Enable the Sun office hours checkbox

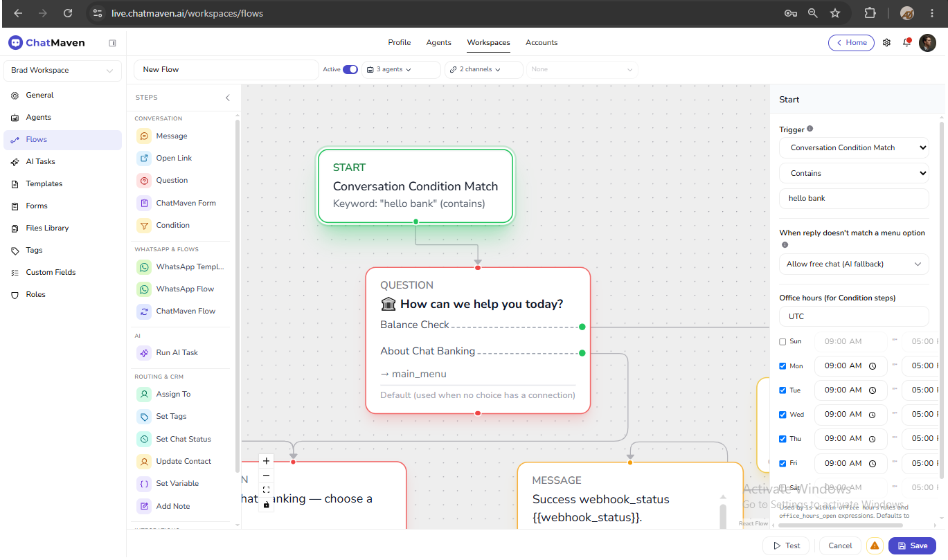[782, 342]
